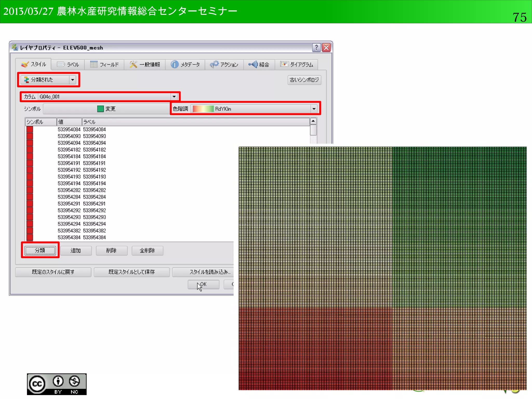
Task: Select red swatch for value 533954084
Action: pos(30,129)
